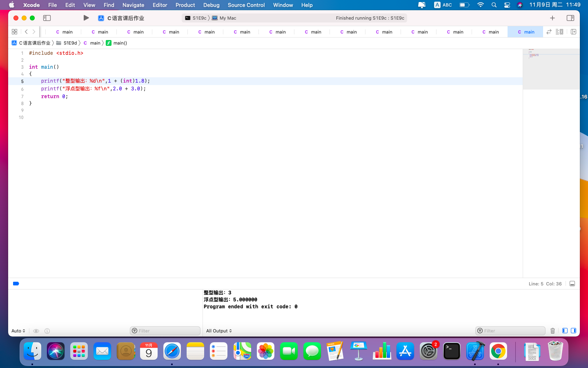Select the highlighted last main tab
Viewport: 588px width, 368px height.
(526, 32)
